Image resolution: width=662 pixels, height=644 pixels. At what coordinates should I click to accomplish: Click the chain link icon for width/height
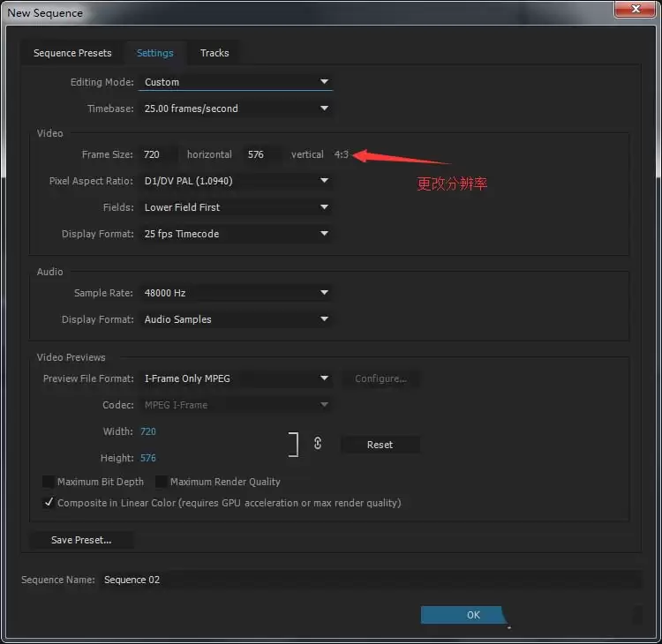[x=318, y=444]
